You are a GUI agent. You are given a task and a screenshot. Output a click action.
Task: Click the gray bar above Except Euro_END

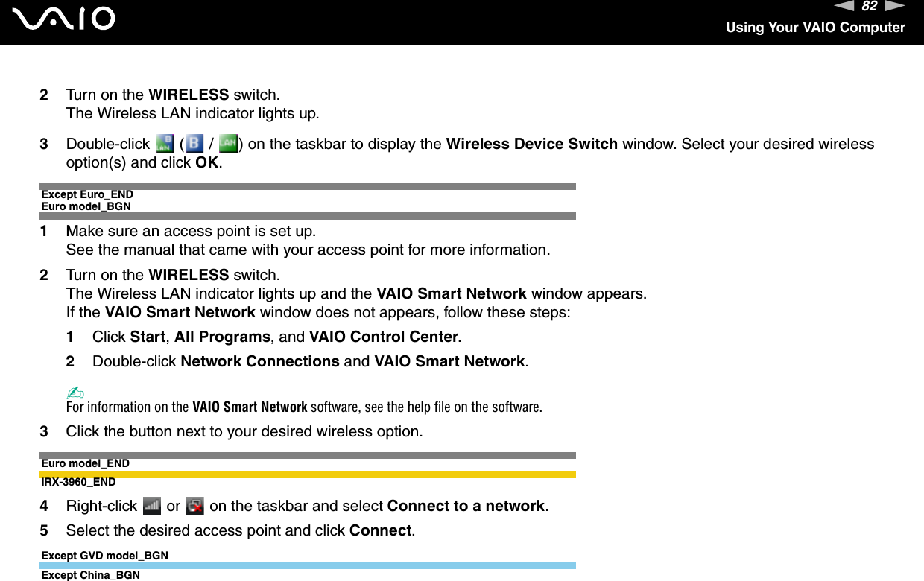pyautogui.click(x=308, y=186)
